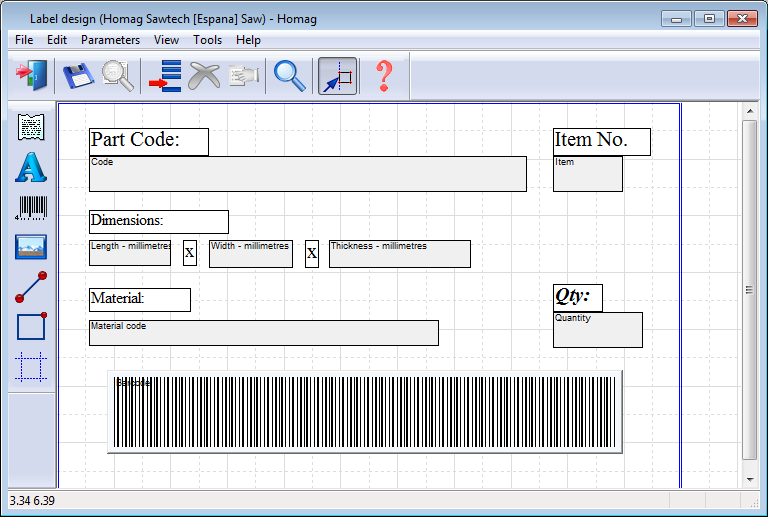
Task: Select the label page layout tool
Action: 31,127
